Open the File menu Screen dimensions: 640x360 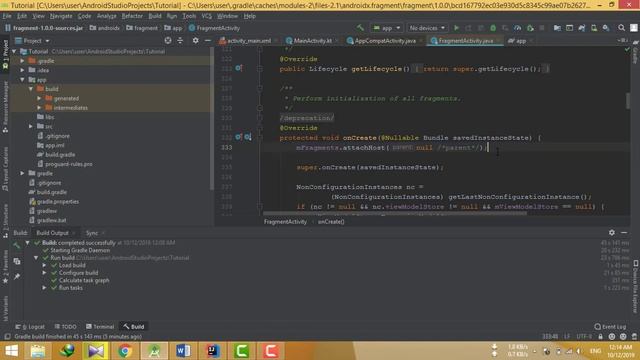tap(7, 16)
